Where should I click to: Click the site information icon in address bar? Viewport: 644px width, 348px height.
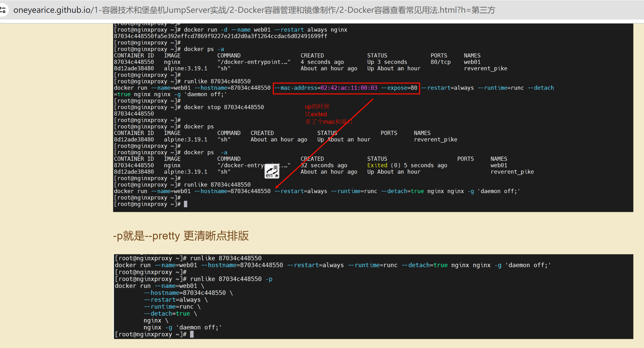click(x=3, y=10)
